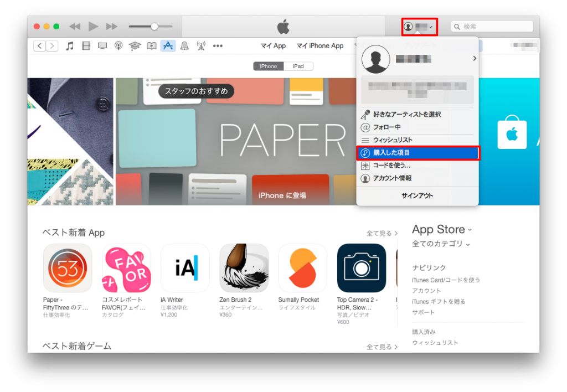Switch to the iPad view
Screen dimensions: 567x392
coord(298,66)
